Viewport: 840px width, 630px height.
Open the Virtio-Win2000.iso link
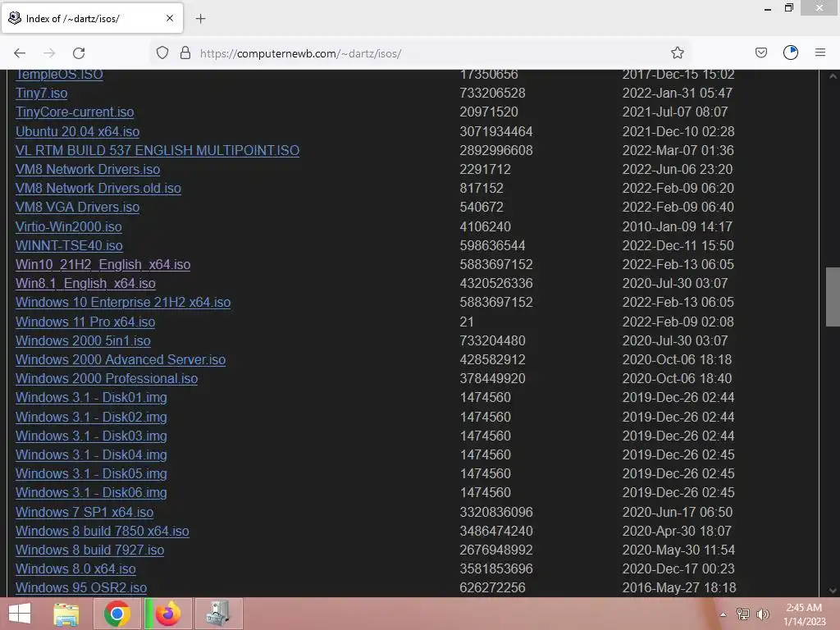coord(69,226)
